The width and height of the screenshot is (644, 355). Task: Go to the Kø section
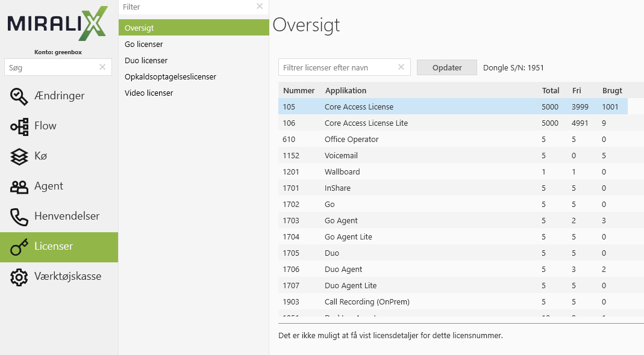tap(59, 156)
